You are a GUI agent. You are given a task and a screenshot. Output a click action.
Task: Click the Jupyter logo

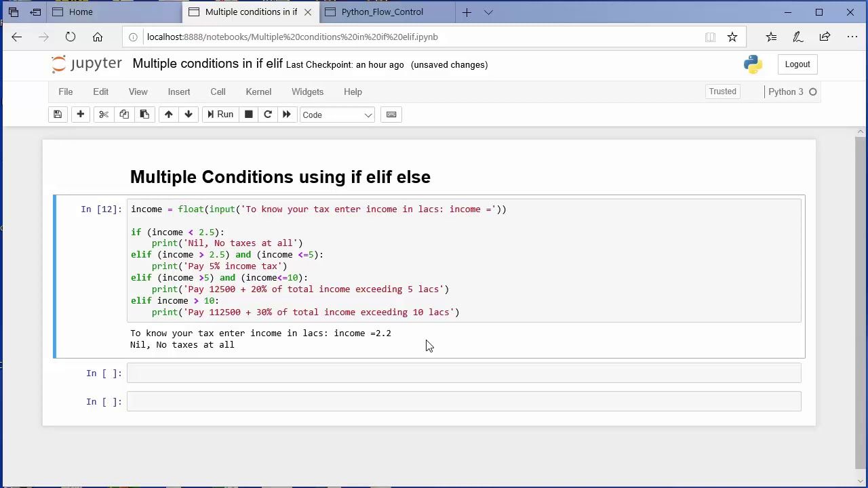(87, 64)
